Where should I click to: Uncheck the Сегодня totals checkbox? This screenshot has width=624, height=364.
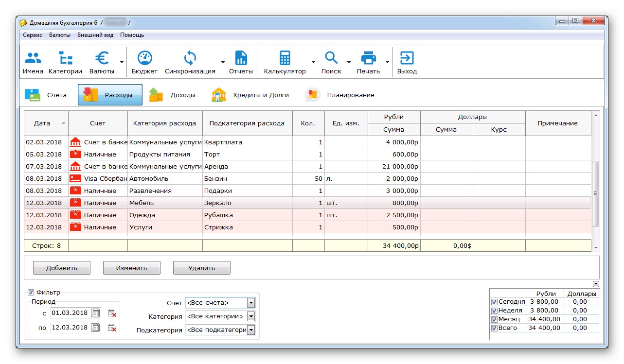pyautogui.click(x=495, y=302)
